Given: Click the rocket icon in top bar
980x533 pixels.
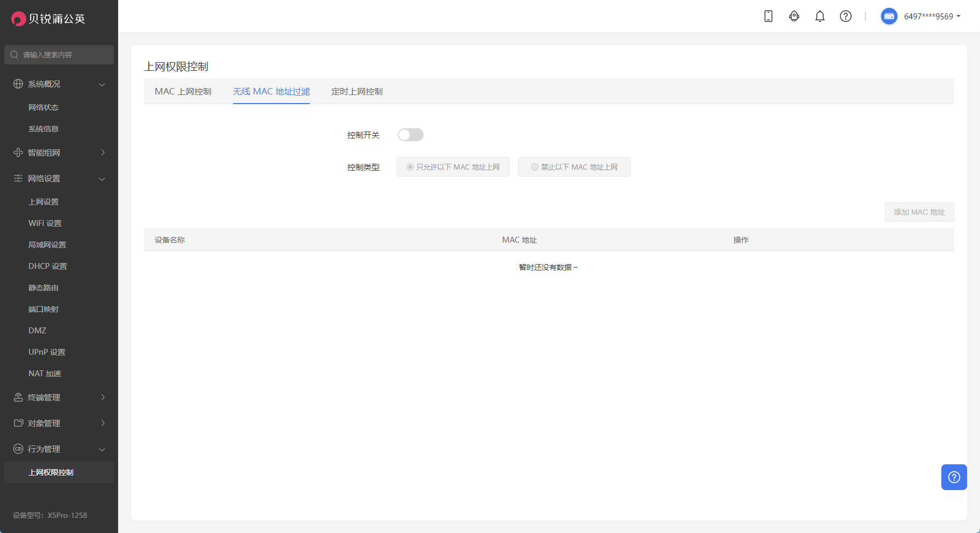Looking at the screenshot, I should click(x=794, y=16).
